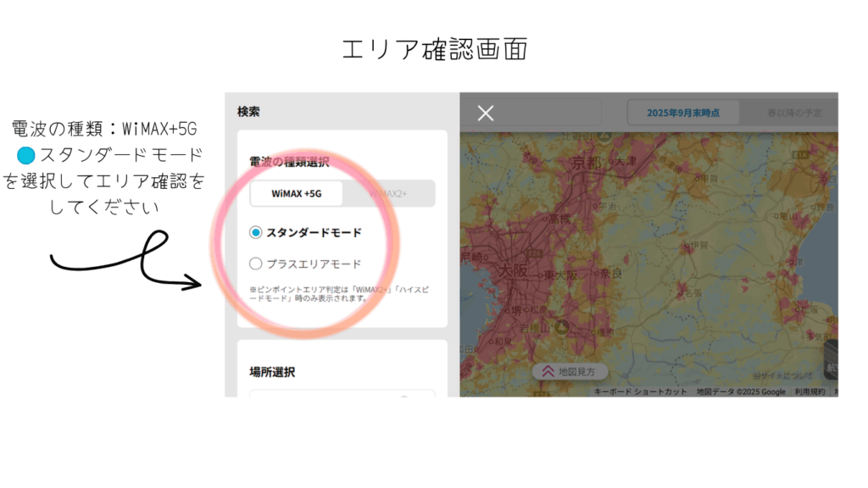
Task: Switch to the WiMAX2+ signal type tab
Action: coord(388,193)
